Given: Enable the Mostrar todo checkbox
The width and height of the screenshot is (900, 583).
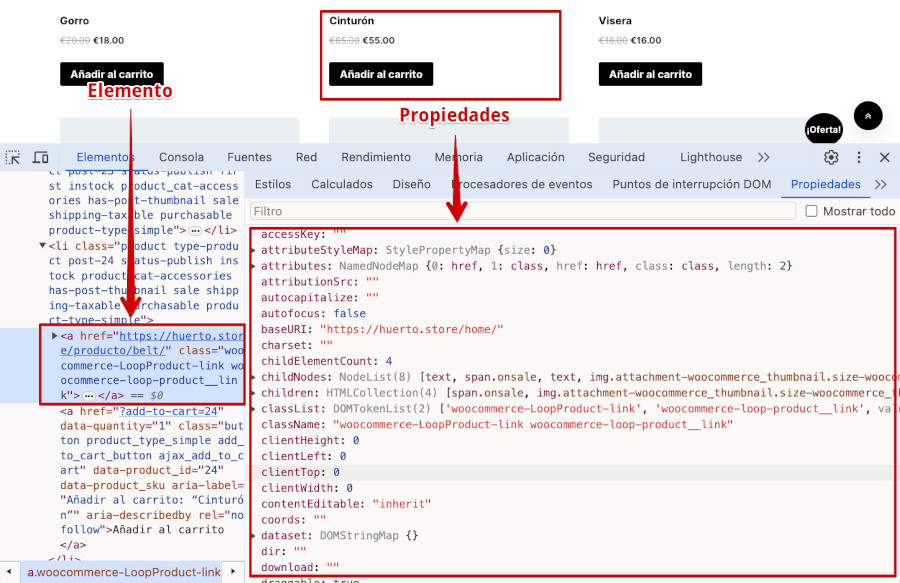Looking at the screenshot, I should 811,211.
